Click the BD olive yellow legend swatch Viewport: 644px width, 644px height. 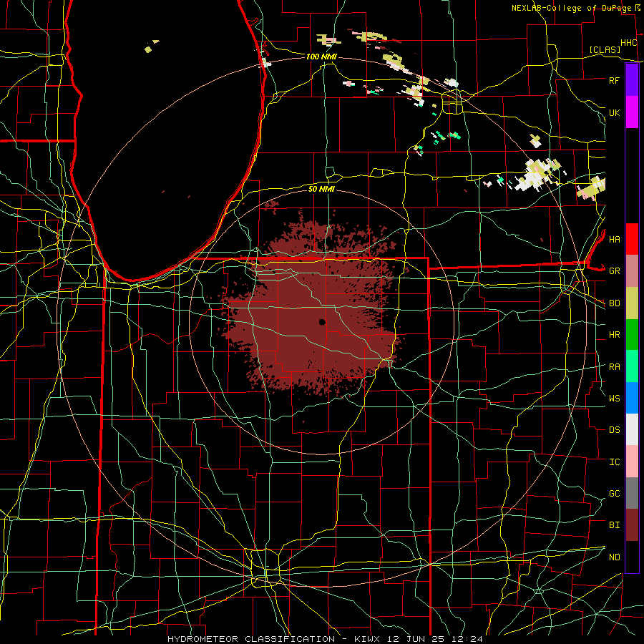[x=632, y=303]
